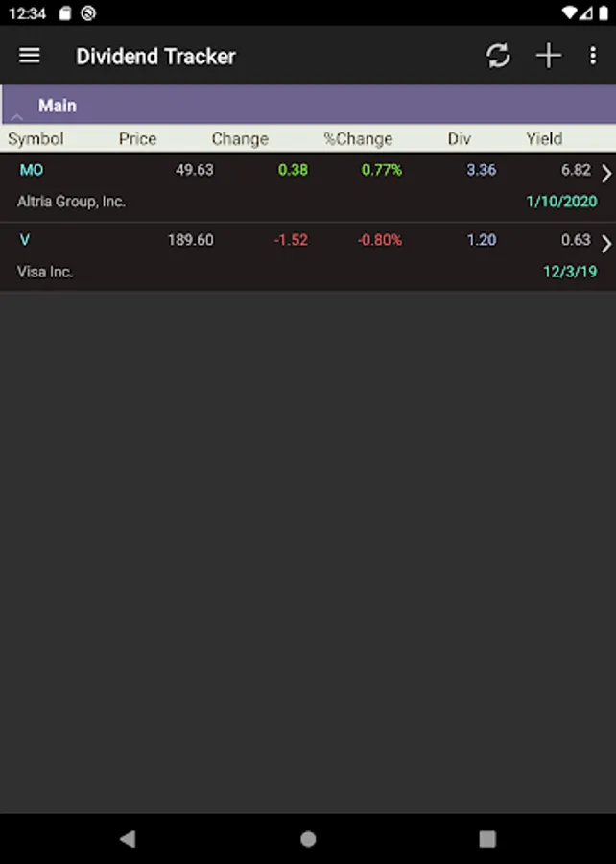The width and height of the screenshot is (616, 864).
Task: Sort list by Price column
Action: [x=137, y=139]
